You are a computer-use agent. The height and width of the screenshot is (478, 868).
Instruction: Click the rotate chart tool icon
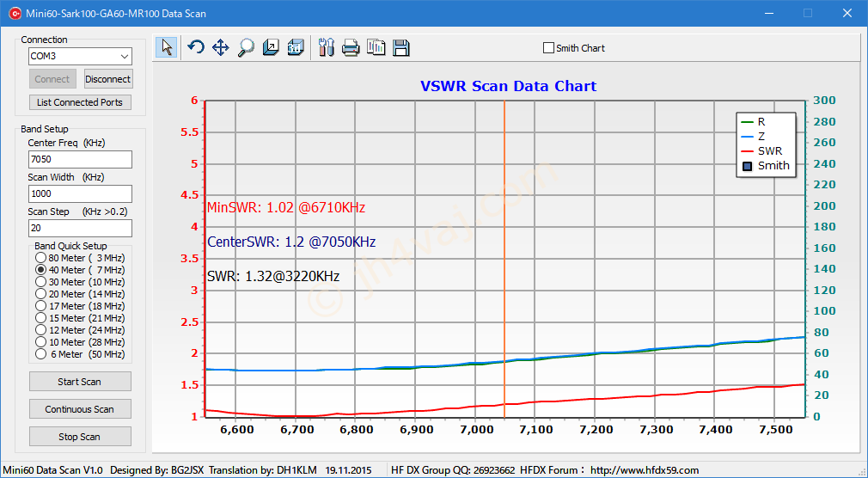[x=196, y=47]
